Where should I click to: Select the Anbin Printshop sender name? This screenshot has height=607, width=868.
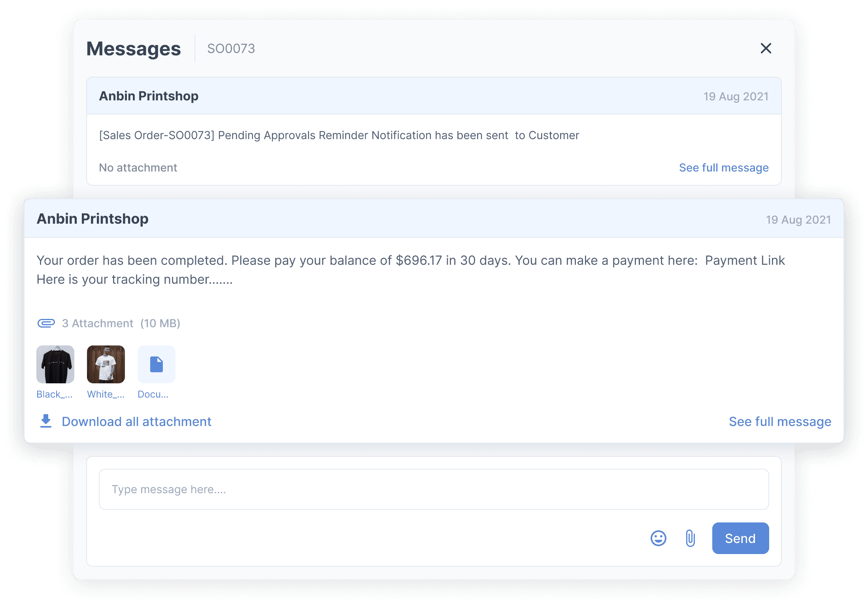click(x=92, y=219)
